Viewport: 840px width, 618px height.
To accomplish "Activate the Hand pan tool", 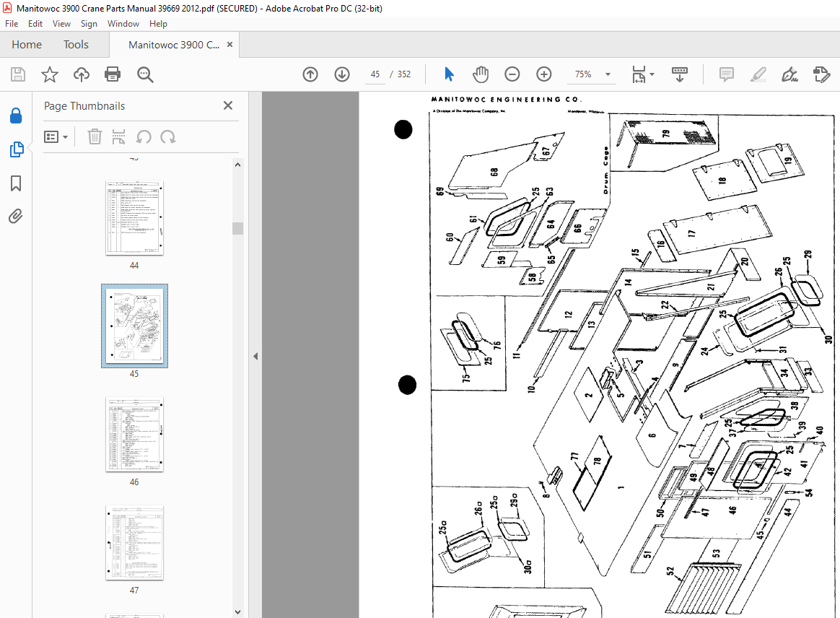I will coord(481,74).
